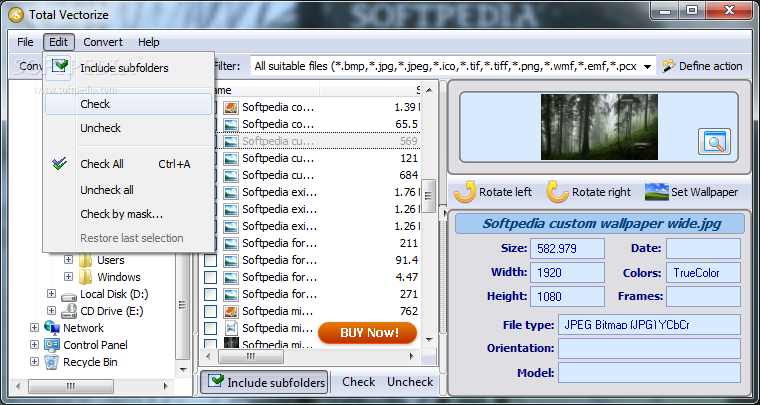Click the file list horizontal scrollbar thumb
The image size is (760, 405).
pyautogui.click(x=251, y=357)
